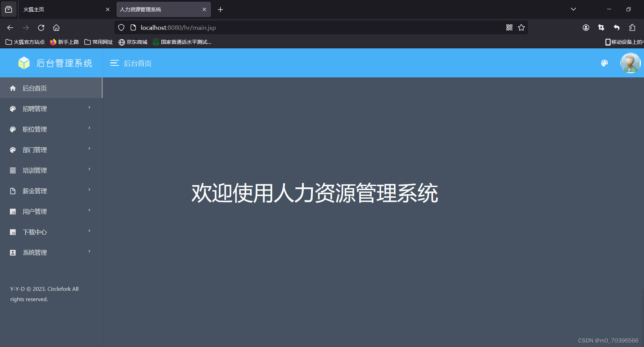Image resolution: width=644 pixels, height=347 pixels.
Task: Select 部门管理 in the sidebar menu
Action: point(35,150)
